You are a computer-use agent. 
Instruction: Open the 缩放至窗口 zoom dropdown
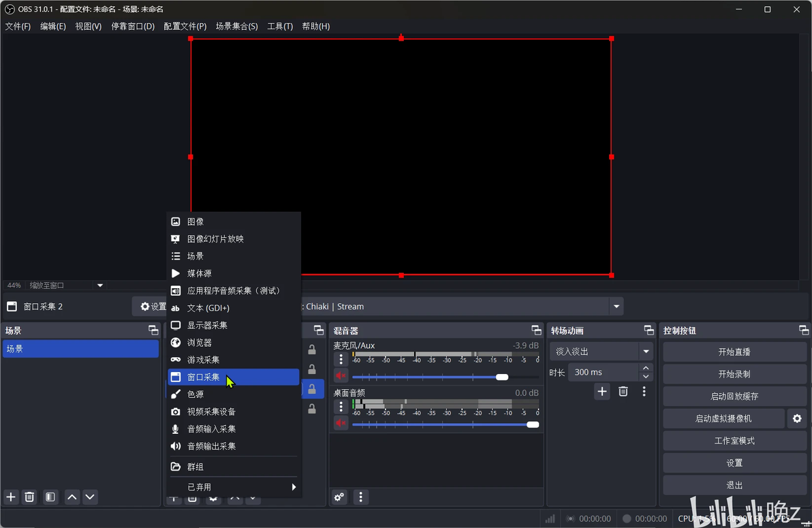100,285
